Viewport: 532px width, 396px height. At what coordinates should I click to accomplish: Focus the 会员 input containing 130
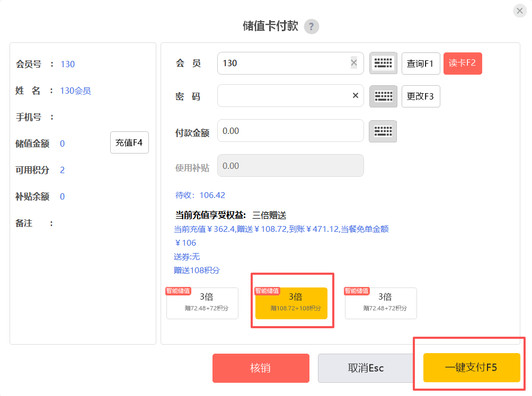pyautogui.click(x=283, y=63)
